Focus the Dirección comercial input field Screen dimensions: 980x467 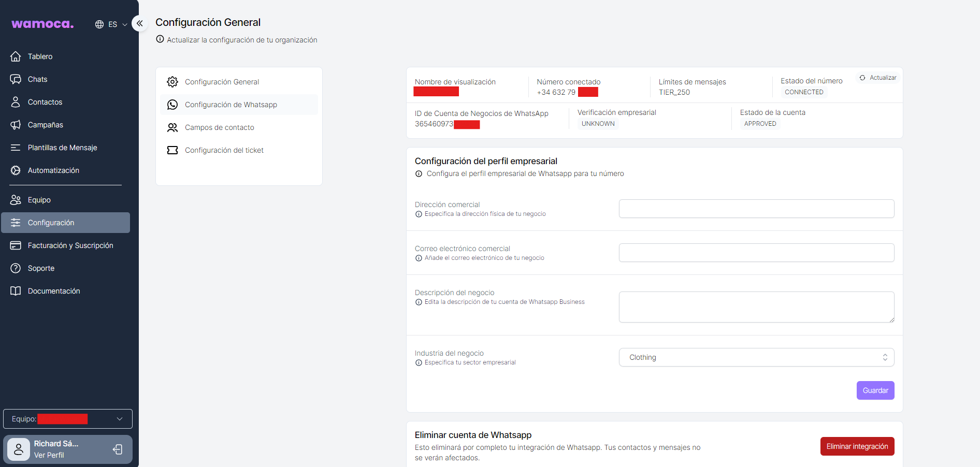756,209
